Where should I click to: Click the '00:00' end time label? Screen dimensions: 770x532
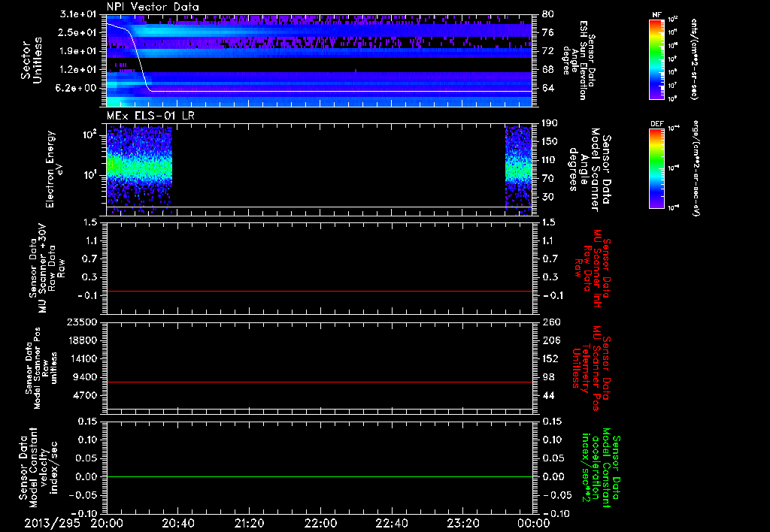point(534,523)
